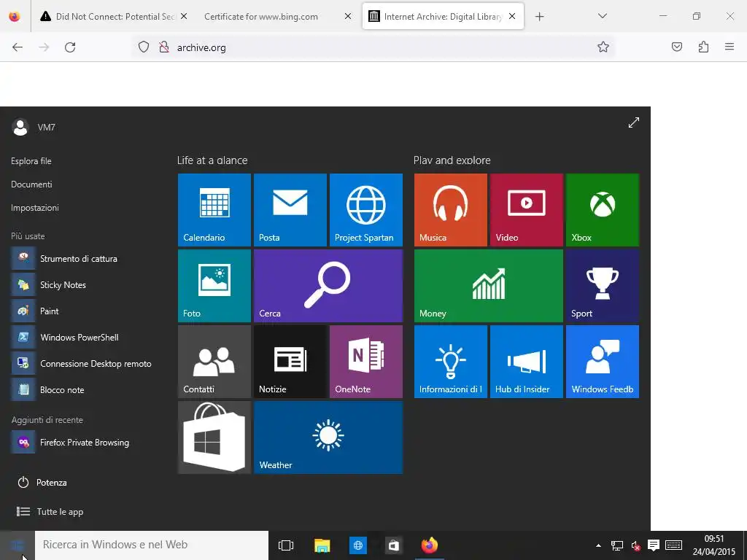Open the list all tabs dropdown
Screen dimensions: 747x560
click(x=602, y=16)
